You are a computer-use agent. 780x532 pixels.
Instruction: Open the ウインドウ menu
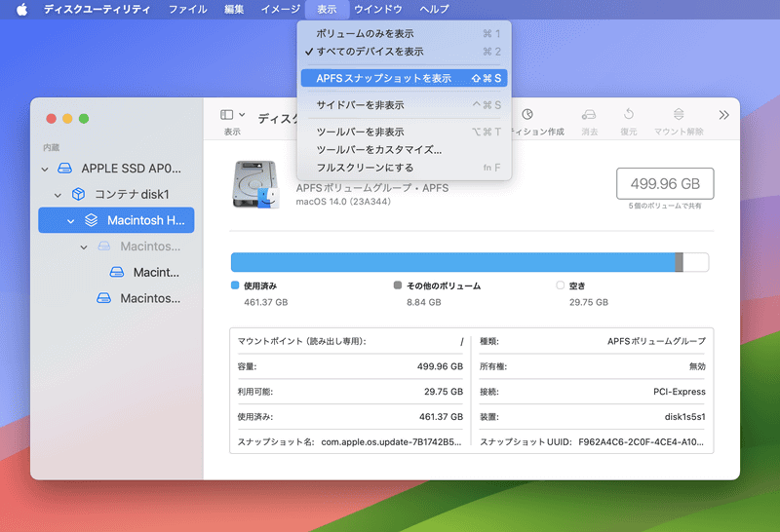coord(378,9)
